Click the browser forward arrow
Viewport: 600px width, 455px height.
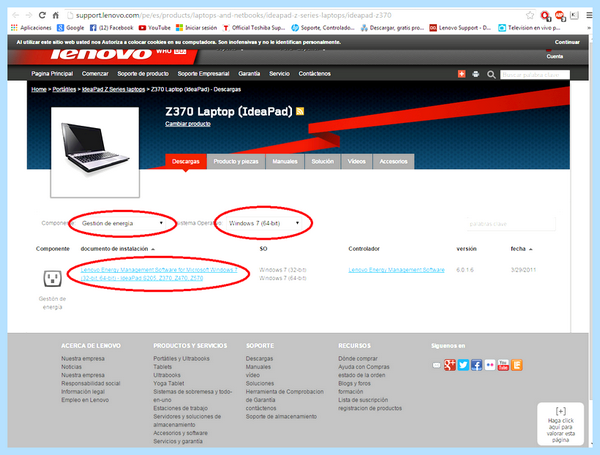tap(29, 15)
